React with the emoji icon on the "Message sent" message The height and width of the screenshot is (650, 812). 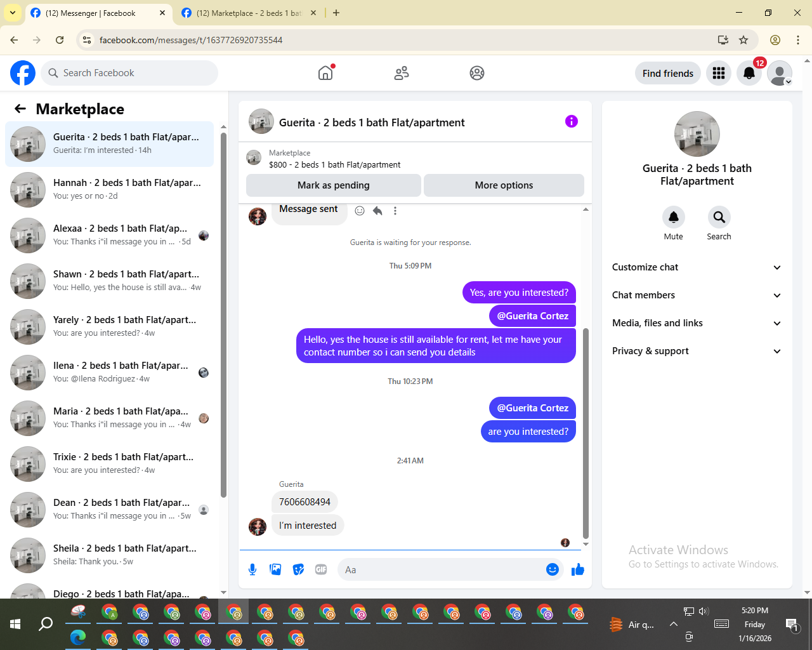(360, 211)
